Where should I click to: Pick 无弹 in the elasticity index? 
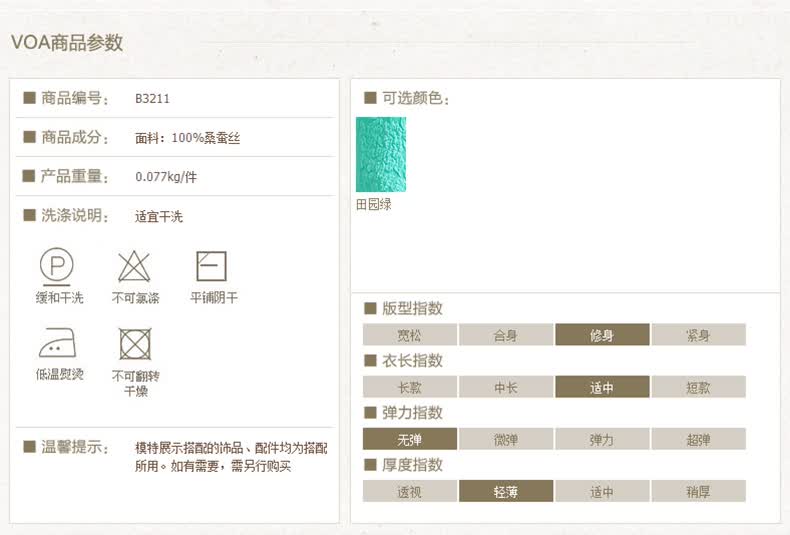pyautogui.click(x=410, y=439)
